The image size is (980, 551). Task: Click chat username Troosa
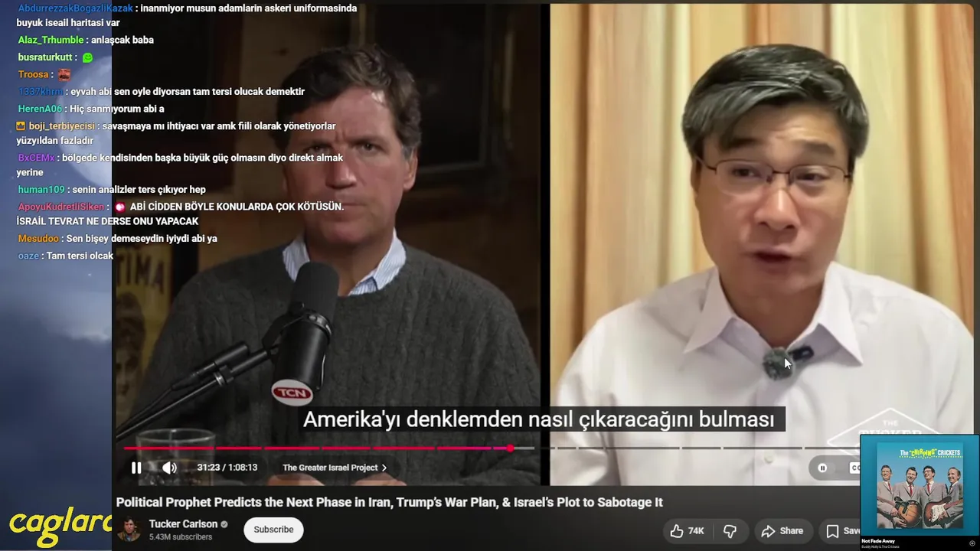pos(34,74)
